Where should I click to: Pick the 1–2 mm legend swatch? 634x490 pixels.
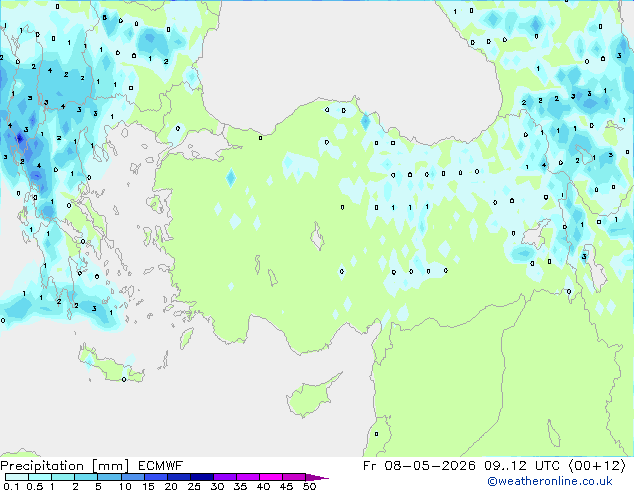63,477
